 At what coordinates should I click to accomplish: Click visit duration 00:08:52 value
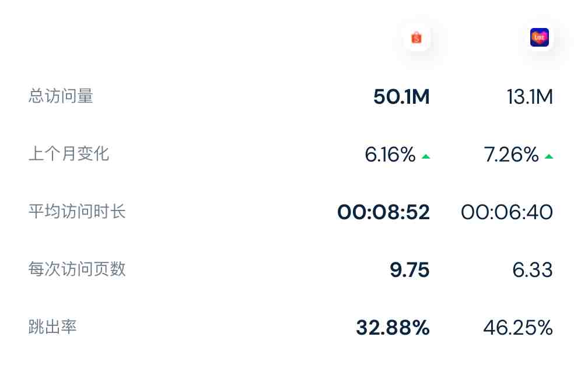(x=383, y=212)
